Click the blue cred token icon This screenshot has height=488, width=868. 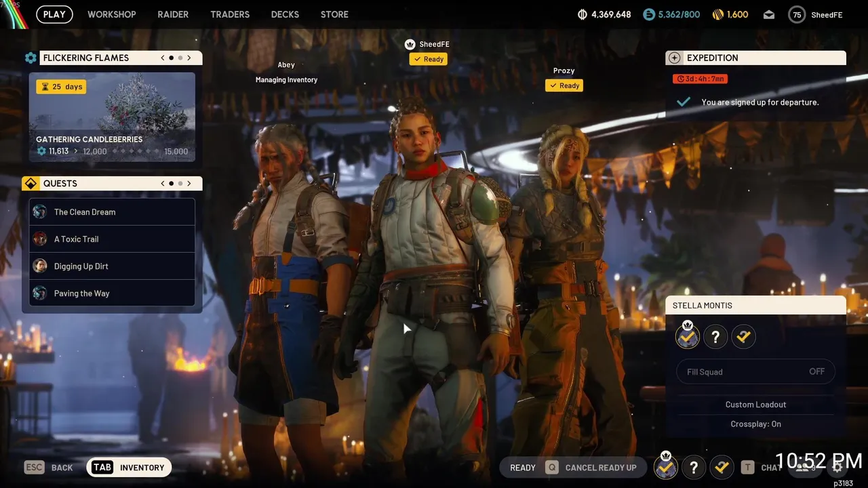649,14
